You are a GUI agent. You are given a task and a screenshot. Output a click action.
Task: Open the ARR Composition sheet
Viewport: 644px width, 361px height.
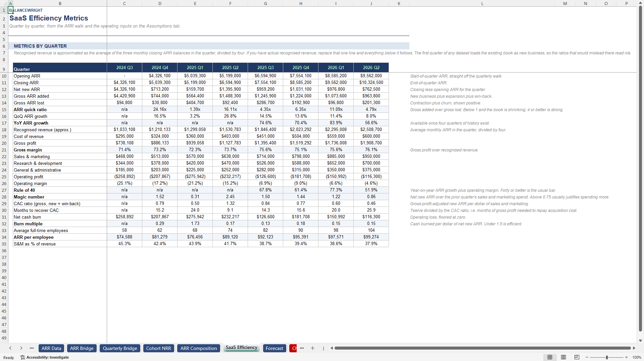pos(199,348)
